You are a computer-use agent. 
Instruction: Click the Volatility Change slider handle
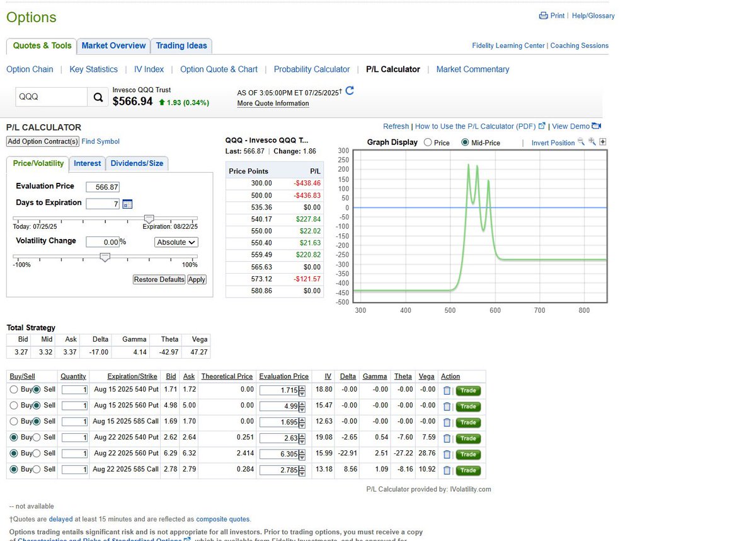(x=105, y=257)
